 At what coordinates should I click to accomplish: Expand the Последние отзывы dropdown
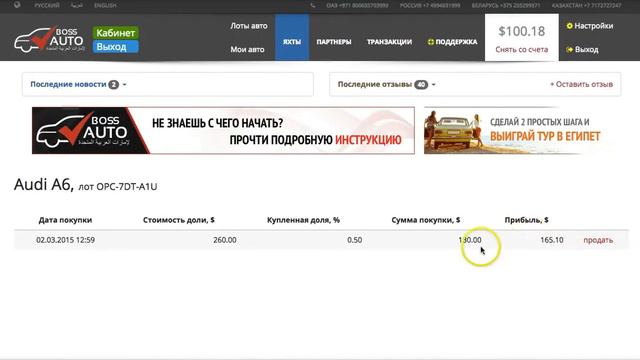(x=387, y=84)
